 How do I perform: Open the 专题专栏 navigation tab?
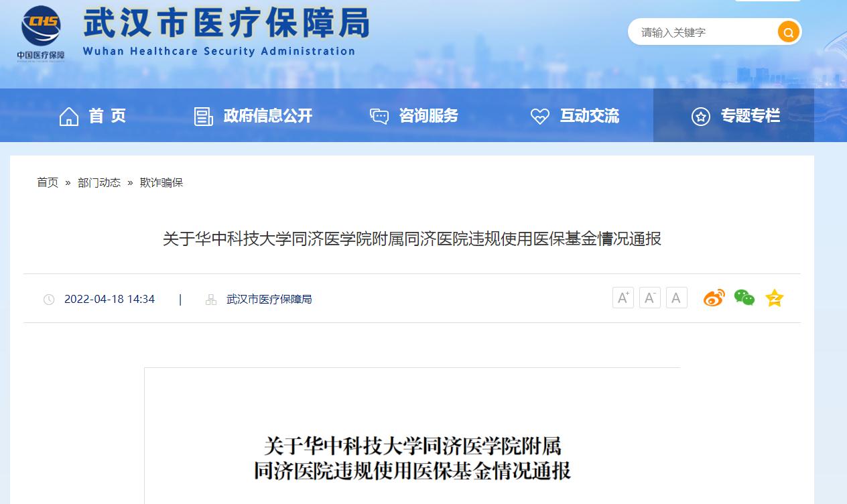750,116
